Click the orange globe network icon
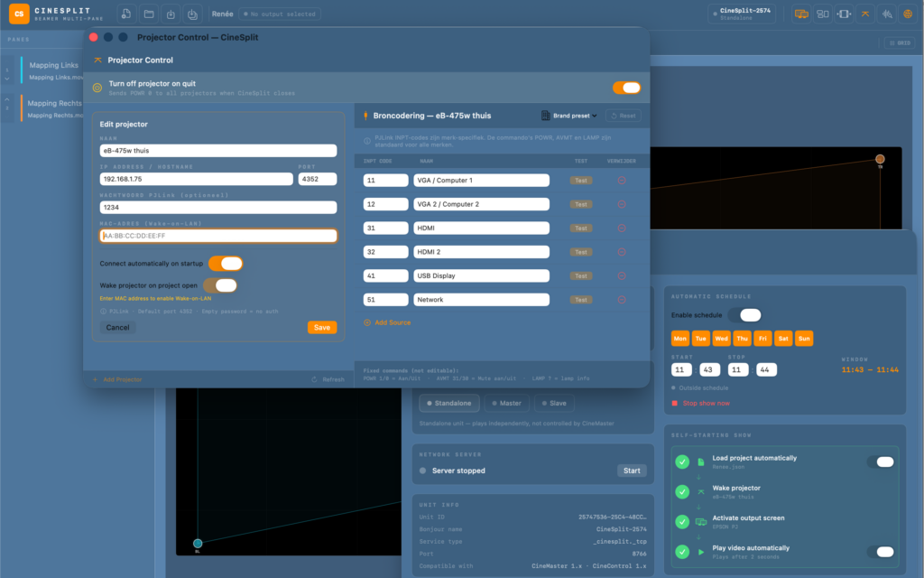 [x=908, y=14]
